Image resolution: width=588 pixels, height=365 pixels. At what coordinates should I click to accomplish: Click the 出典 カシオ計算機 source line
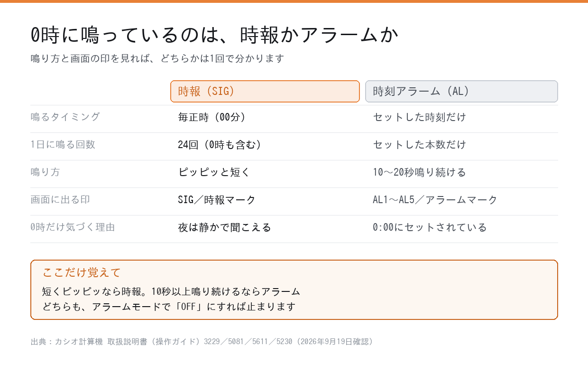pyautogui.click(x=202, y=341)
